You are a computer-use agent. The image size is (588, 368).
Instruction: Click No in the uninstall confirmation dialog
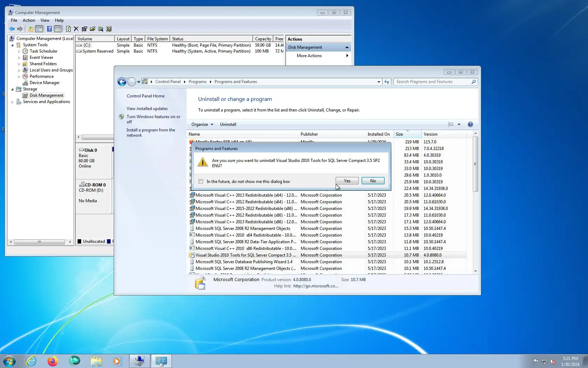373,181
